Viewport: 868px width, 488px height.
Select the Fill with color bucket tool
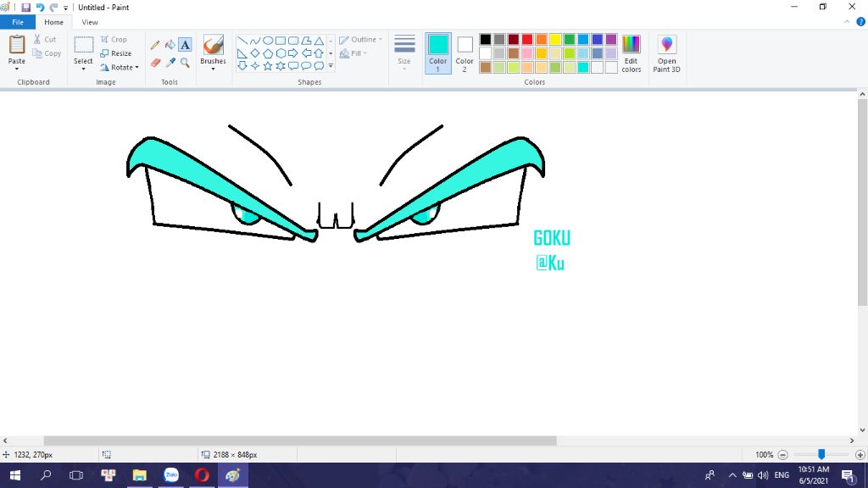click(170, 45)
